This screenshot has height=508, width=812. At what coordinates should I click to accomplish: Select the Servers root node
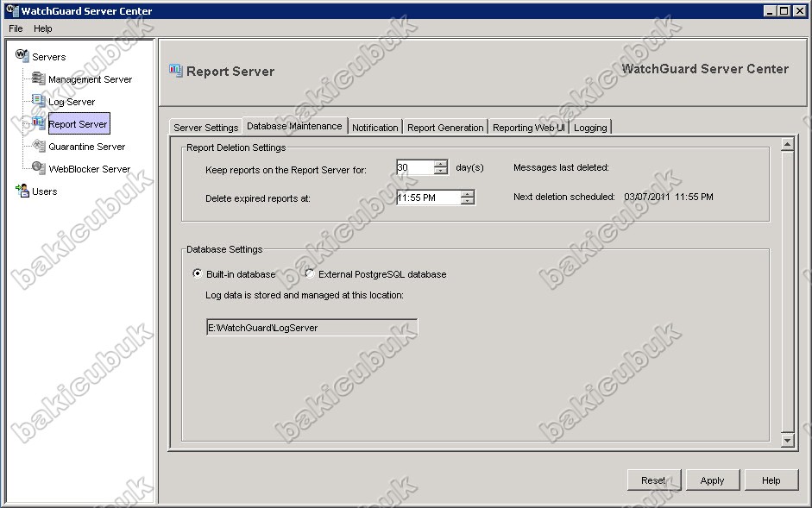48,57
